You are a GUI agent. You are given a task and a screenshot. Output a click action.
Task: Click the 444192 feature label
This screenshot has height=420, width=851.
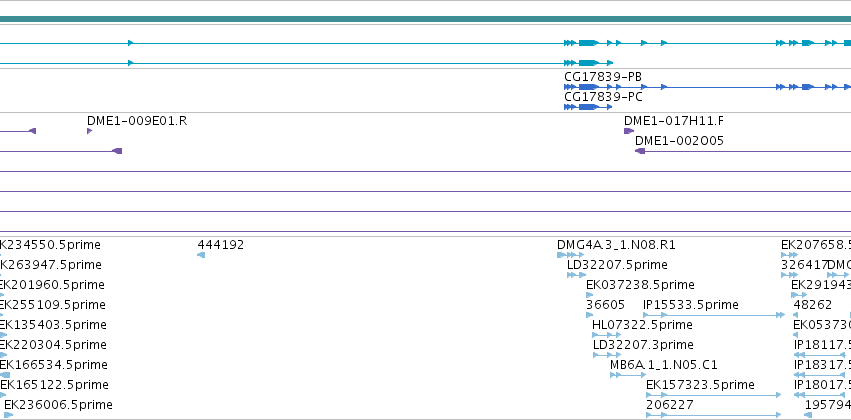click(220, 245)
